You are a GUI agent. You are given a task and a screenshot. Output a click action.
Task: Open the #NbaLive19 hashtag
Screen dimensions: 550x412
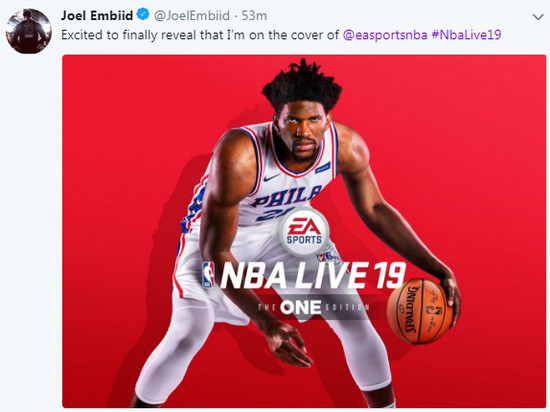coord(466,34)
